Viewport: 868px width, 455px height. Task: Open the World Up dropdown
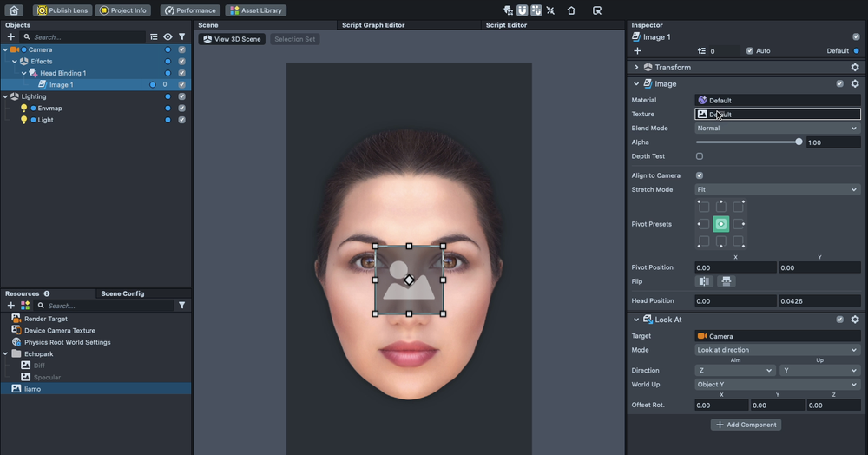(778, 384)
